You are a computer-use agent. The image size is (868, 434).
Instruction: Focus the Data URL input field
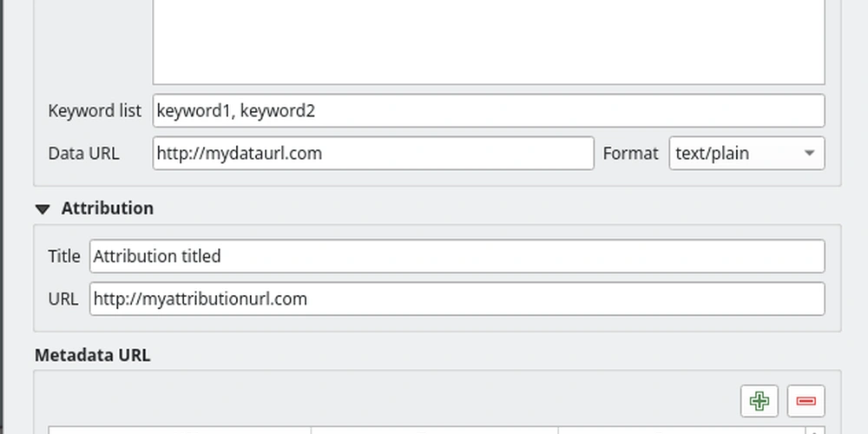373,154
